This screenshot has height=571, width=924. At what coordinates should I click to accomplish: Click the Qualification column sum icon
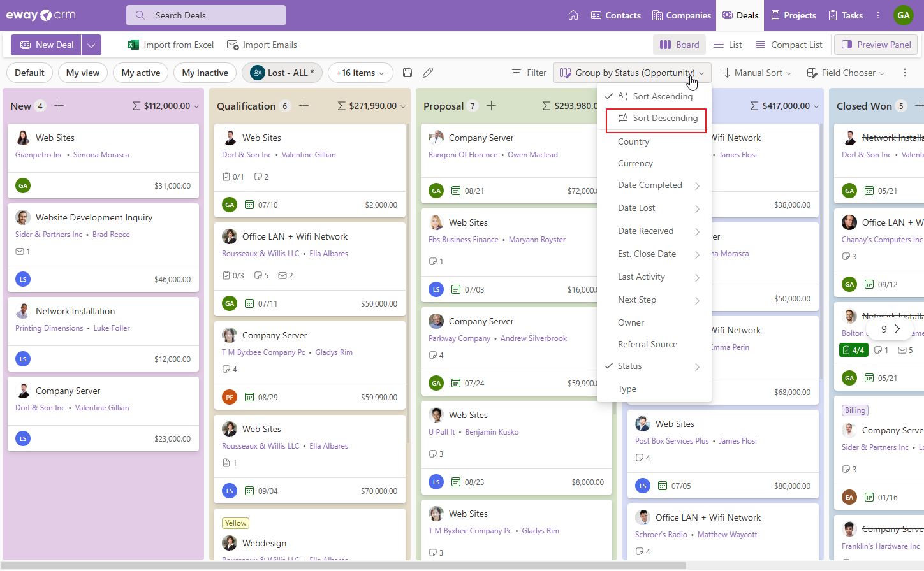(342, 106)
